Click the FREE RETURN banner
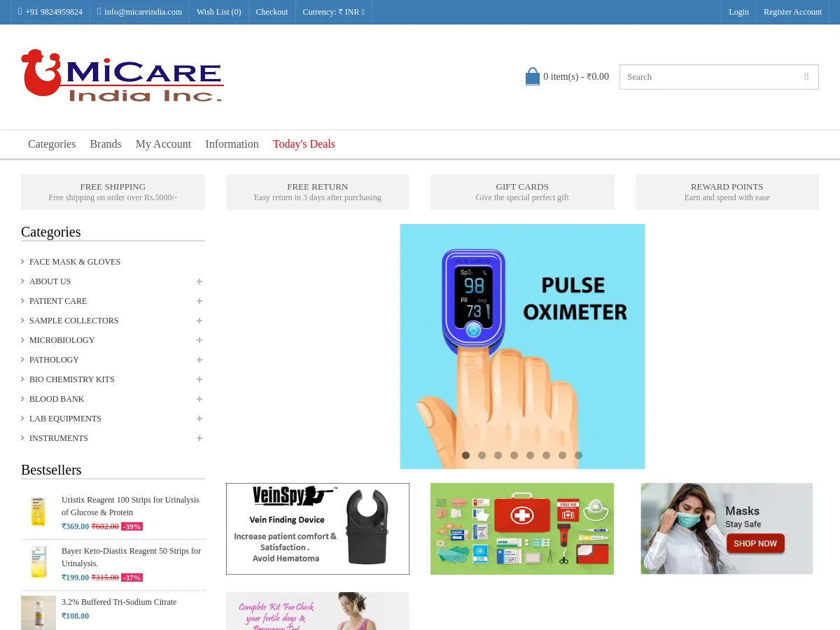 [318, 192]
